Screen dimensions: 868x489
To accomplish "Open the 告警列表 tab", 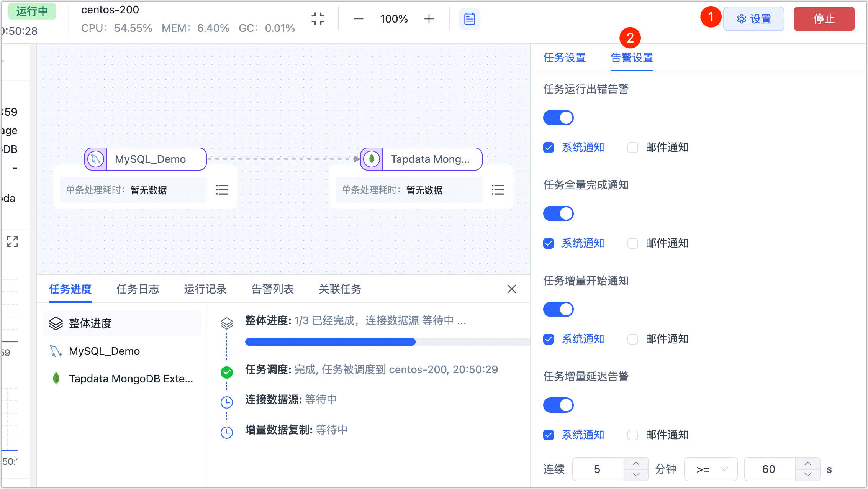I will coord(272,289).
